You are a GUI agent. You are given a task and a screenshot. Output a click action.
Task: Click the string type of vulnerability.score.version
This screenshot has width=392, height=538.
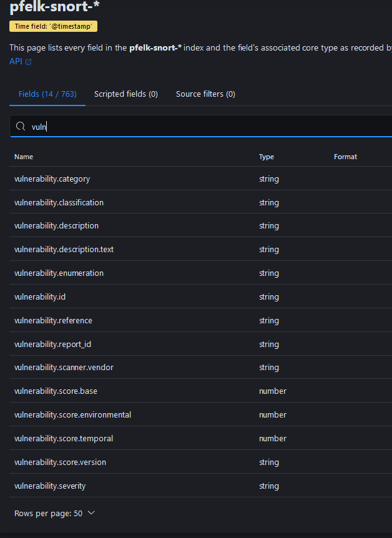pos(269,462)
